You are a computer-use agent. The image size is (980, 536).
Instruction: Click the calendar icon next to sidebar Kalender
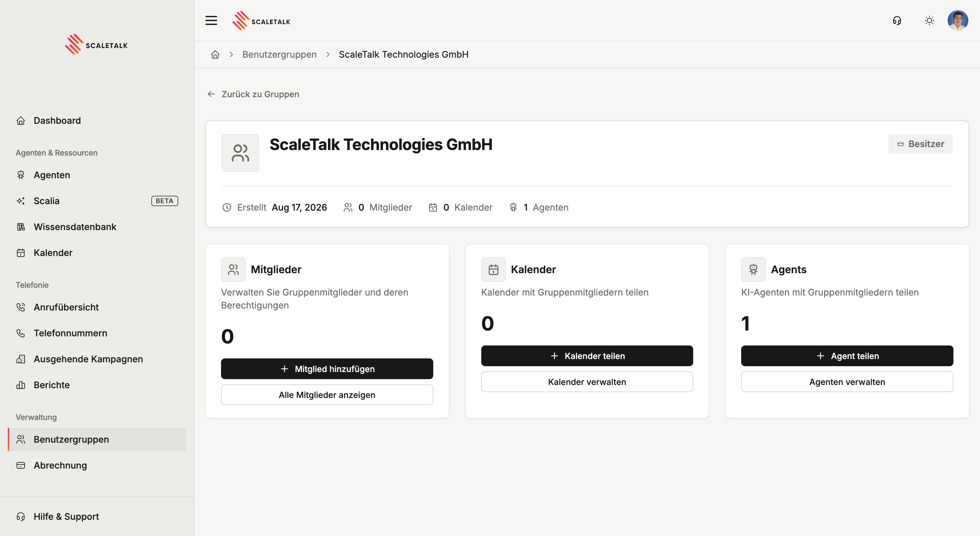pyautogui.click(x=21, y=252)
